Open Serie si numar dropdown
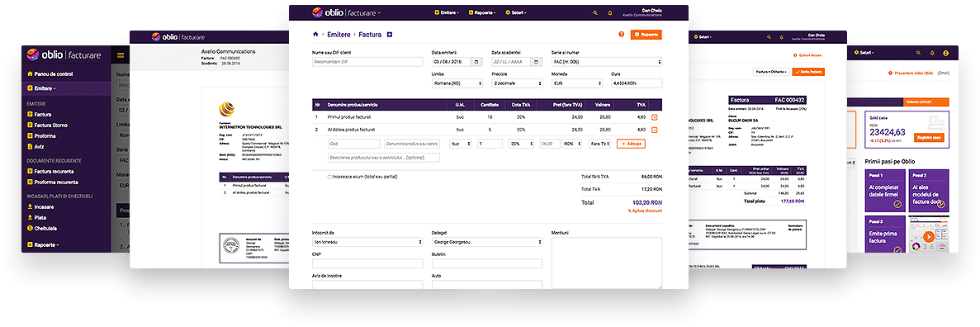Viewport: 980px width, 327px height. [x=607, y=62]
